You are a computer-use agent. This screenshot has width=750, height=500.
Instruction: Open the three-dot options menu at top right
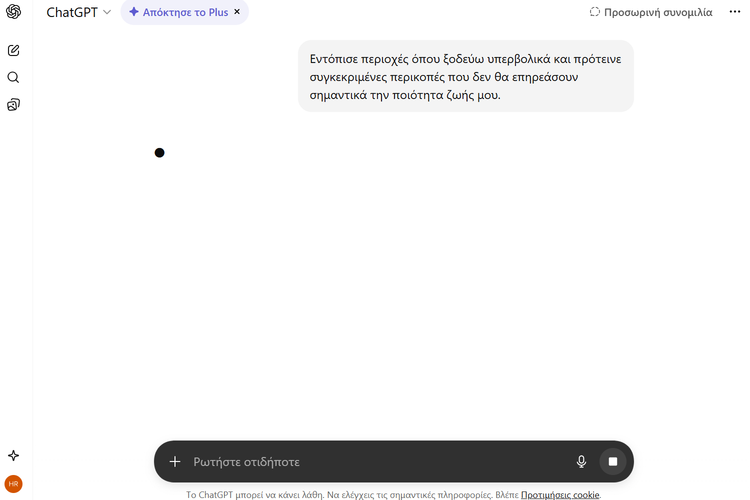[735, 12]
